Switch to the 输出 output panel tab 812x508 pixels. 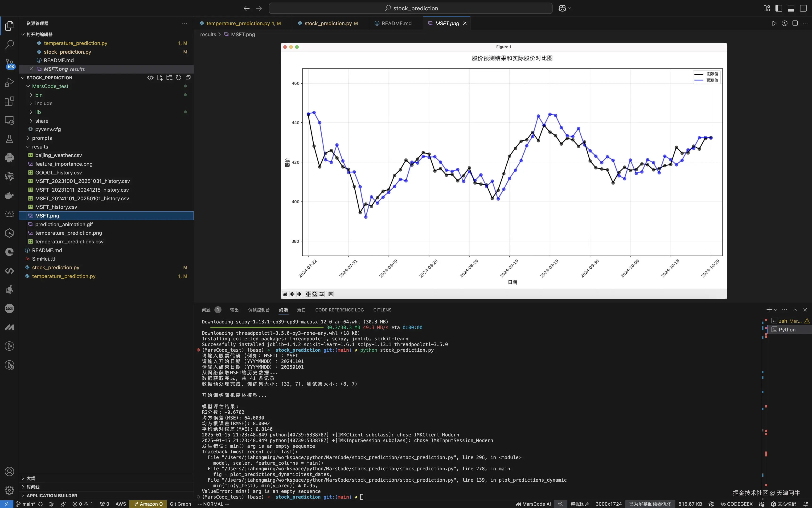point(234,310)
